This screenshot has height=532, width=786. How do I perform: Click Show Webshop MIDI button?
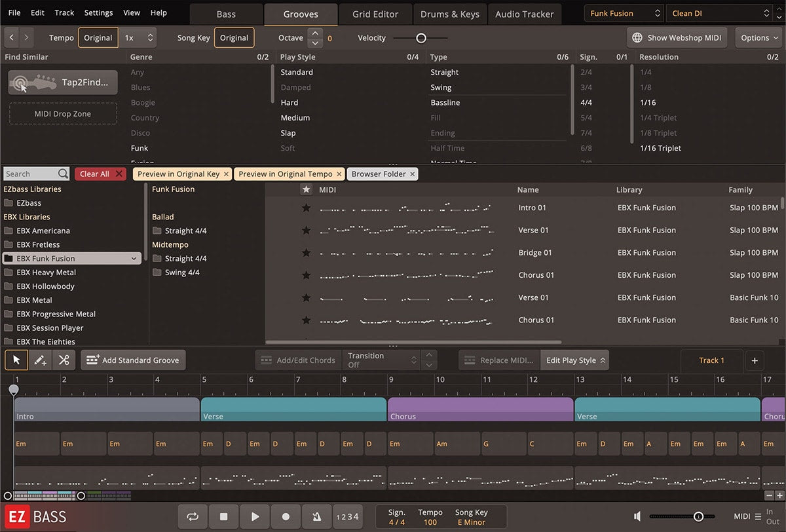tap(678, 37)
